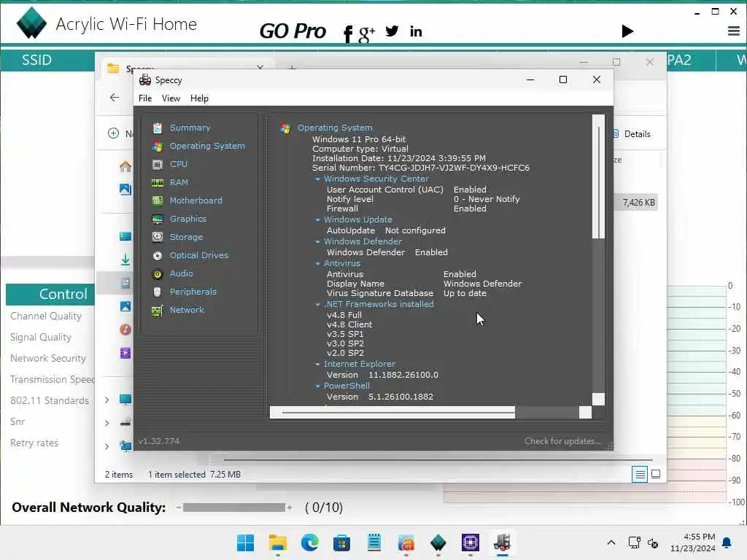This screenshot has width=747, height=560.
Task: Open the taskbar clock and date
Action: [692, 542]
